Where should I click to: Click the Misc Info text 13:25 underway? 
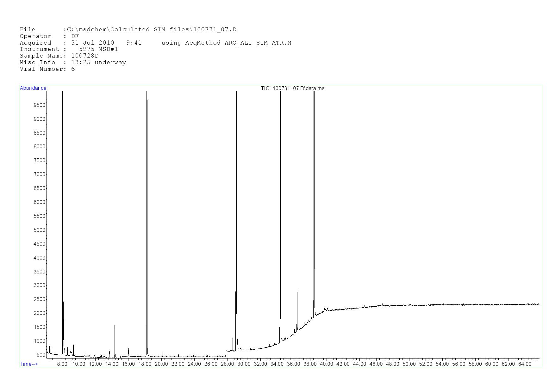point(98,62)
